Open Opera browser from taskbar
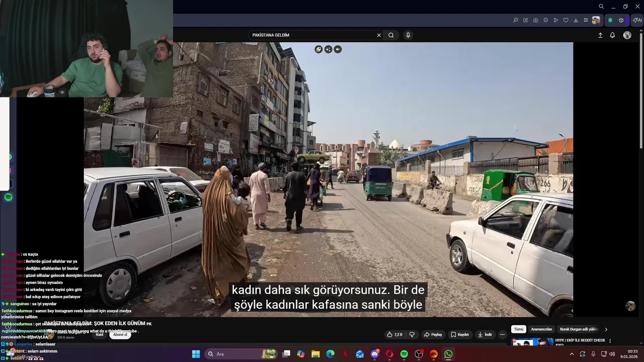The width and height of the screenshot is (644, 362). [x=389, y=354]
